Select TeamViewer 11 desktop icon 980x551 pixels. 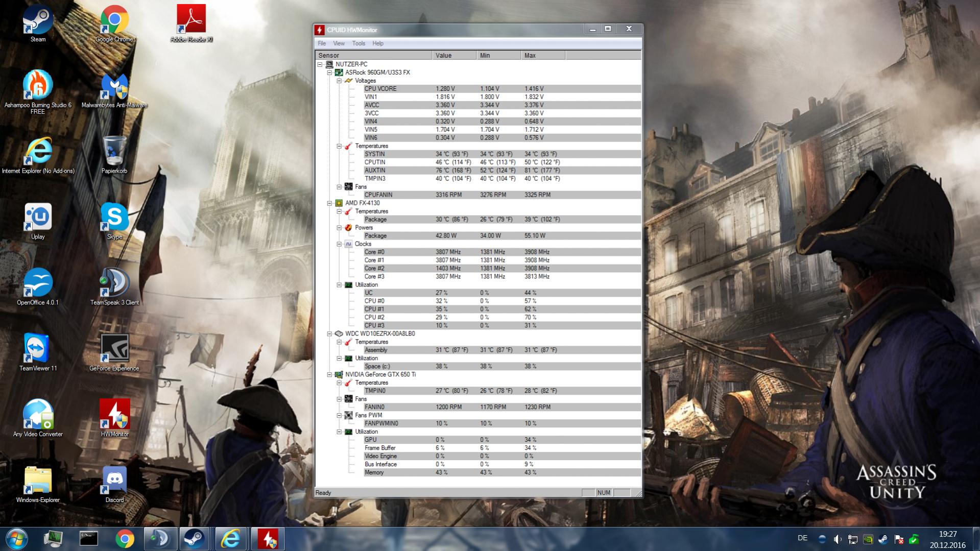[x=38, y=352]
